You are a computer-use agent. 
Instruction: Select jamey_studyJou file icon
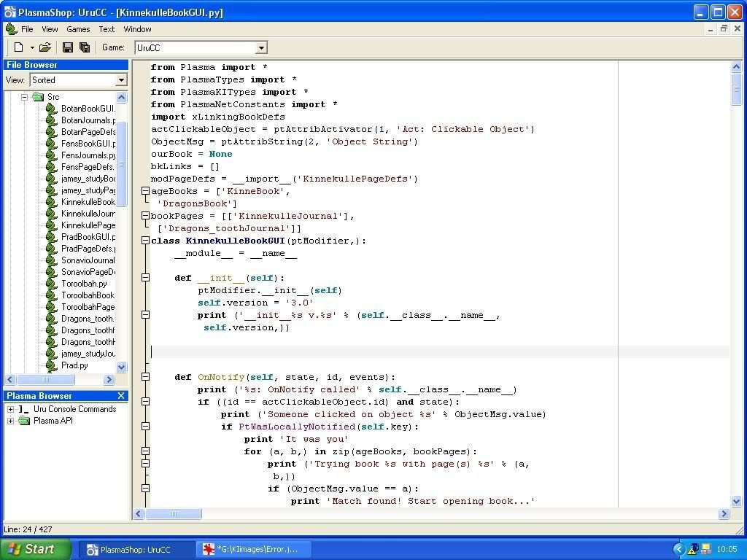point(52,354)
